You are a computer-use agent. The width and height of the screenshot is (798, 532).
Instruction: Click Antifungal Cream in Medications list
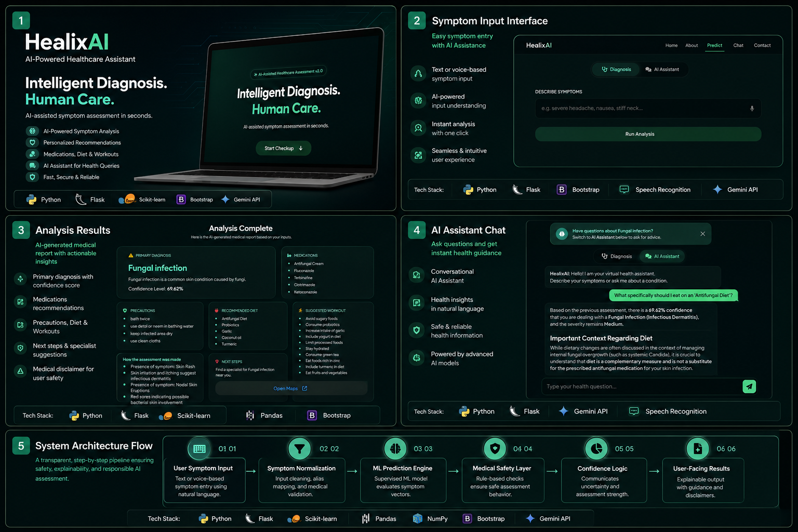click(309, 263)
